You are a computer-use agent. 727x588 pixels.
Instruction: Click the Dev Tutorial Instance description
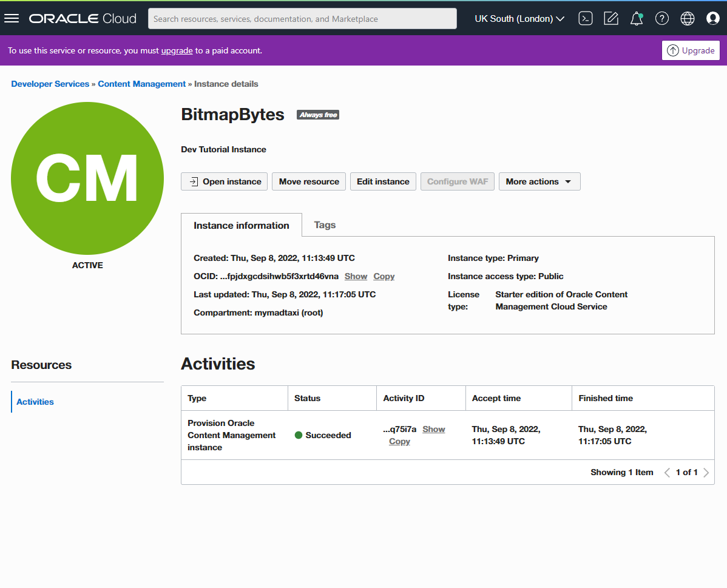[x=223, y=150]
